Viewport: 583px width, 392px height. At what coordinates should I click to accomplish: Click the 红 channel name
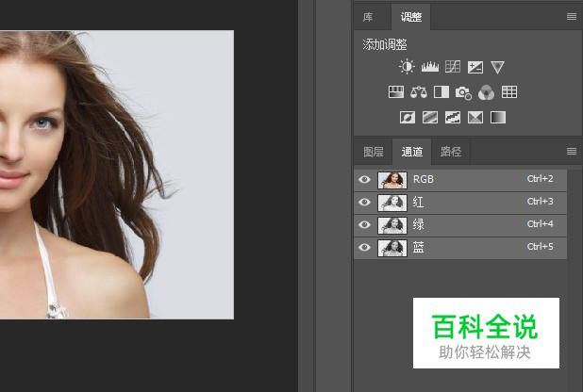tap(418, 203)
